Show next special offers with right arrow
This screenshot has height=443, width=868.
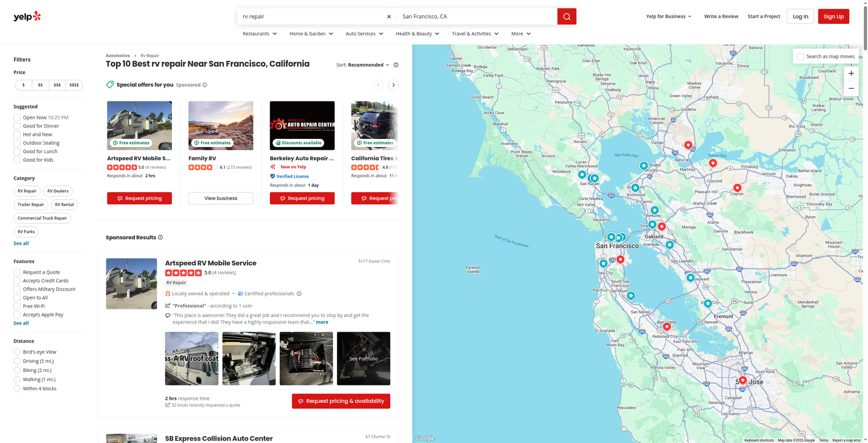pos(393,85)
